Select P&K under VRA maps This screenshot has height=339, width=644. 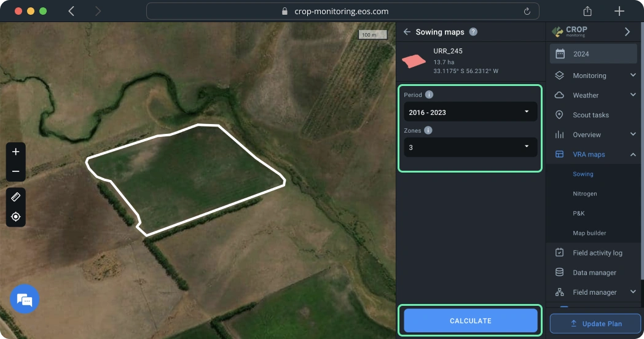point(579,213)
